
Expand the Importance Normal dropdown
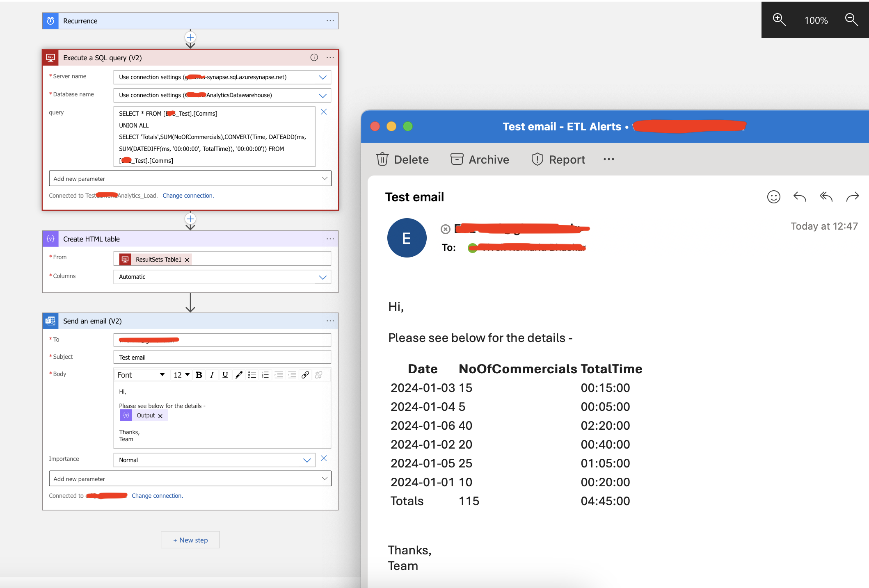[x=306, y=460]
